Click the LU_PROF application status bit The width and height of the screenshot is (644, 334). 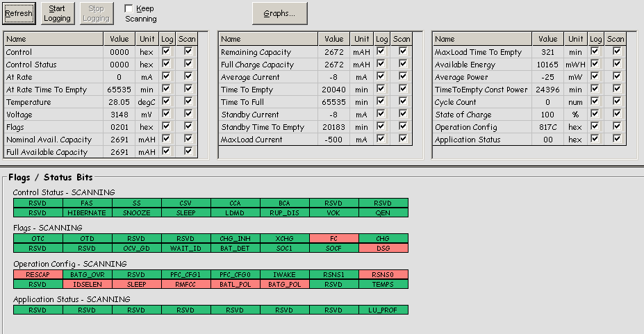point(383,310)
